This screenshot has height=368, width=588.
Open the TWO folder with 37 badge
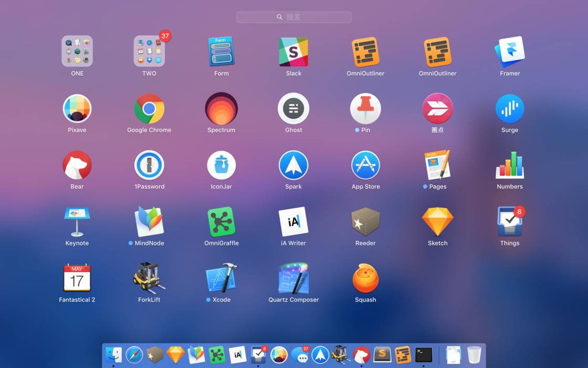point(149,52)
